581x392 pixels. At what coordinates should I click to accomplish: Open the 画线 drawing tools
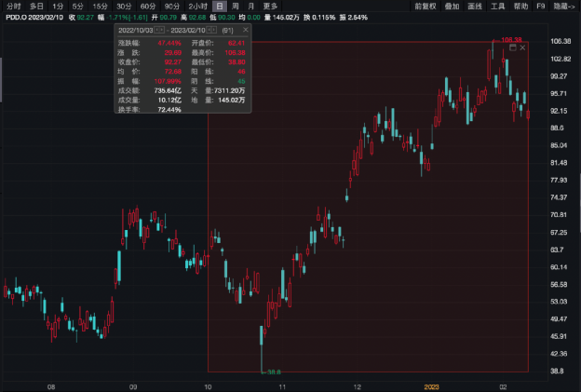click(475, 6)
